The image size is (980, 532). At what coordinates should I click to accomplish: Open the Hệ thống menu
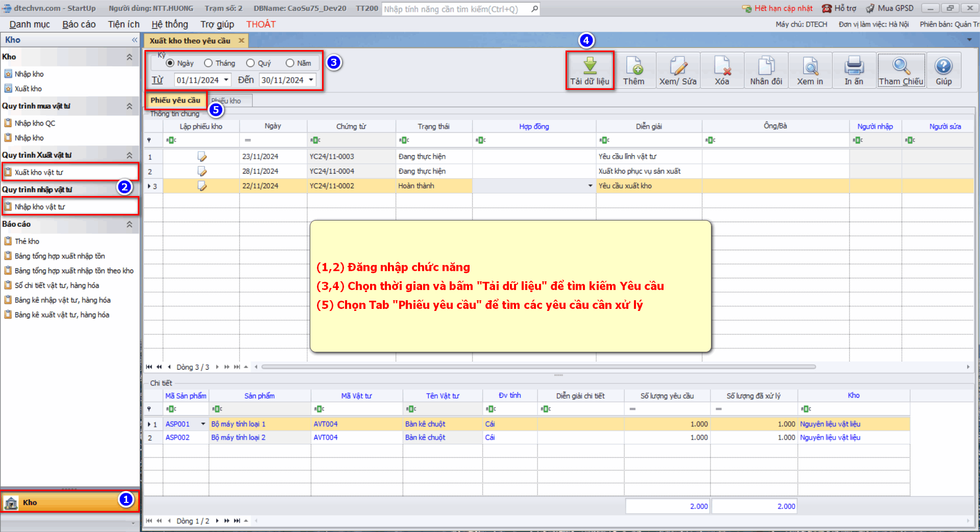(x=169, y=25)
